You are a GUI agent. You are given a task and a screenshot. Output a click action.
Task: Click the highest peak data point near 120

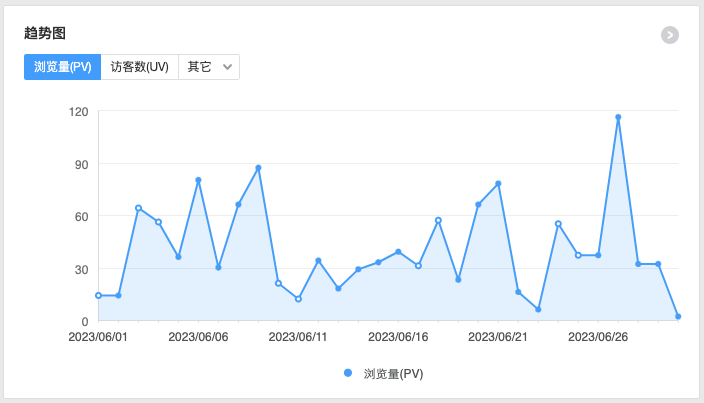coord(618,117)
